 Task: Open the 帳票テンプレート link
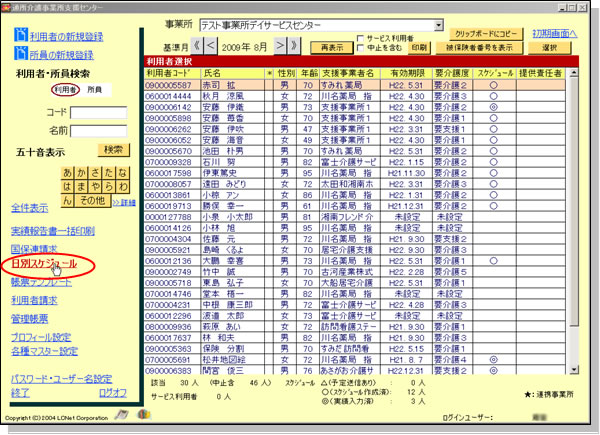[41, 282]
